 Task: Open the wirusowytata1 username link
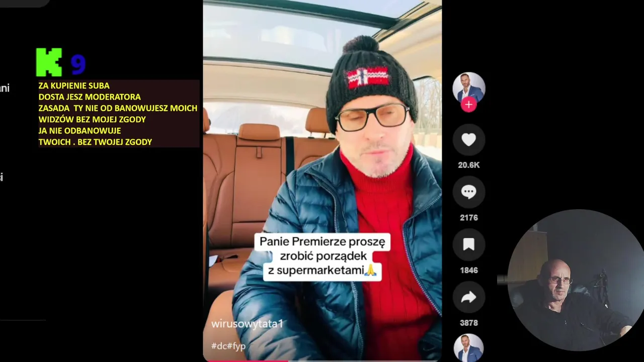(247, 324)
